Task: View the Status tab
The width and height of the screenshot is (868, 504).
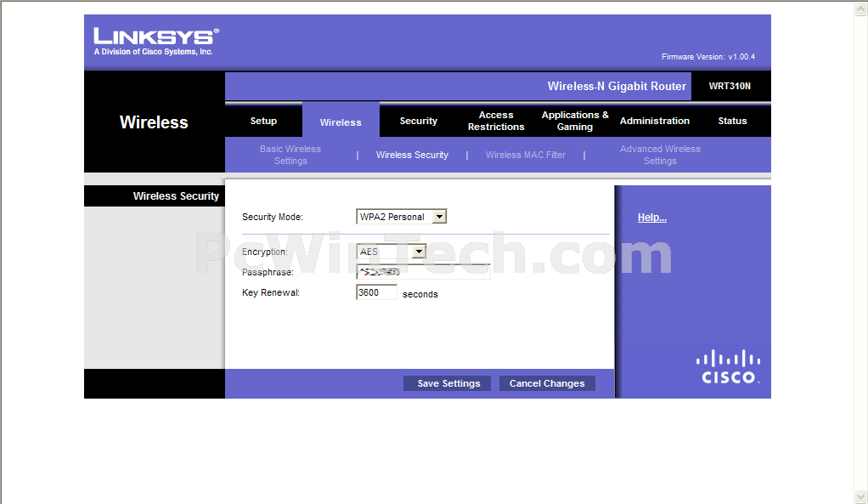Action: (732, 121)
